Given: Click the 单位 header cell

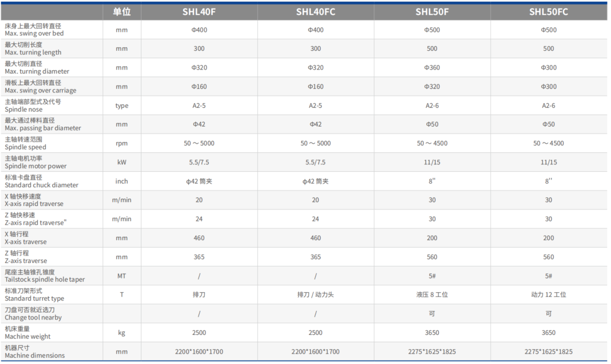Looking at the screenshot, I should click(x=122, y=11).
